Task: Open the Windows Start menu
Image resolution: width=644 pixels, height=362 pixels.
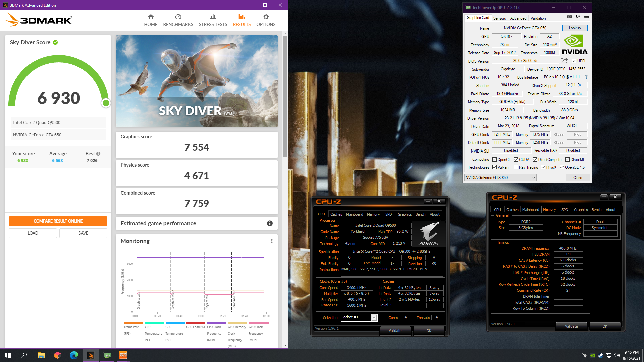Action: click(x=8, y=355)
